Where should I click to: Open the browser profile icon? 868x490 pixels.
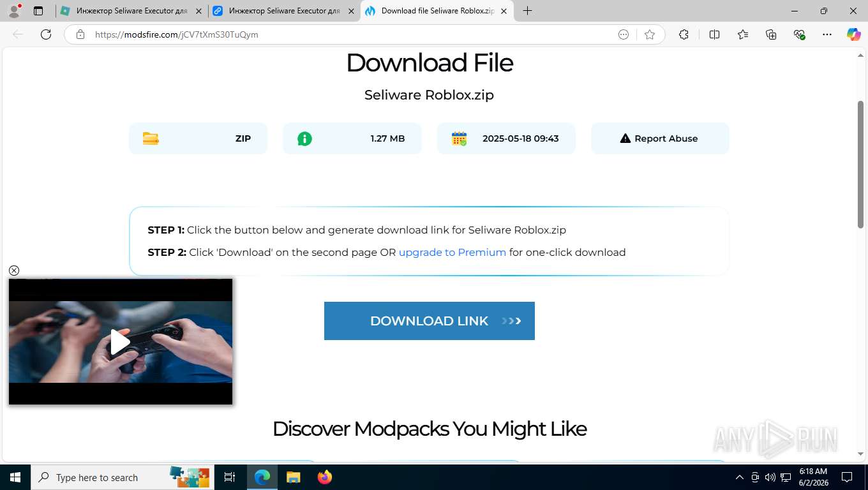click(14, 11)
